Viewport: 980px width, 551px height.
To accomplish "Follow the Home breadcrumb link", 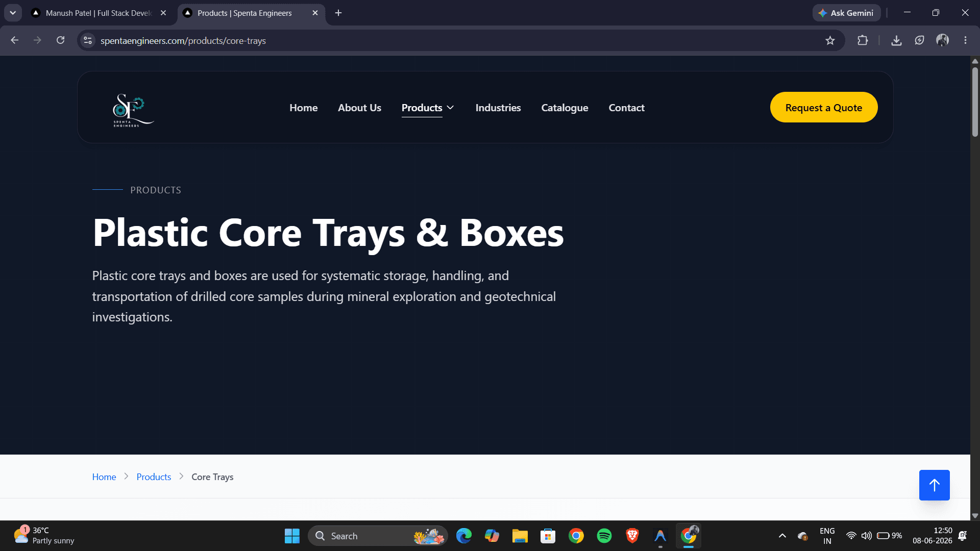I will point(104,477).
